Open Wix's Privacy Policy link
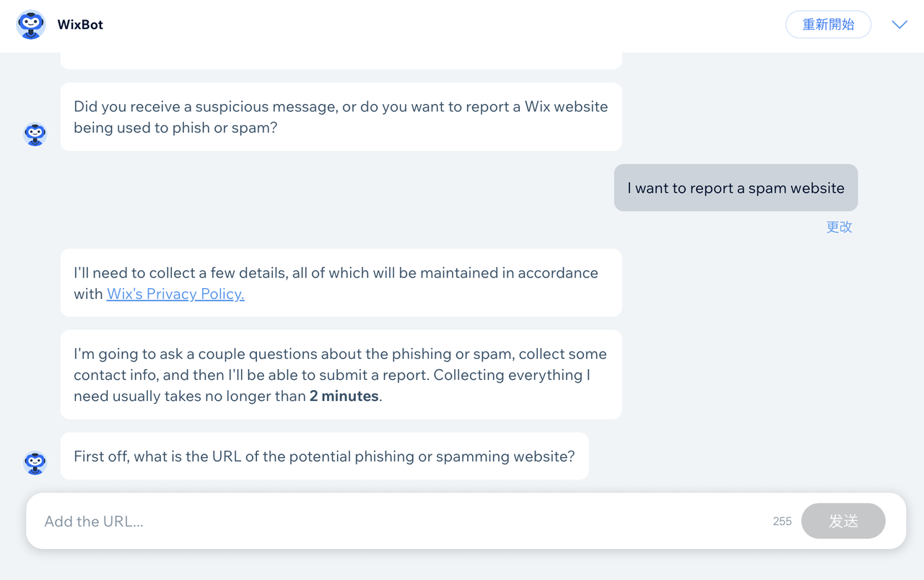Image resolution: width=924 pixels, height=580 pixels. pos(175,294)
